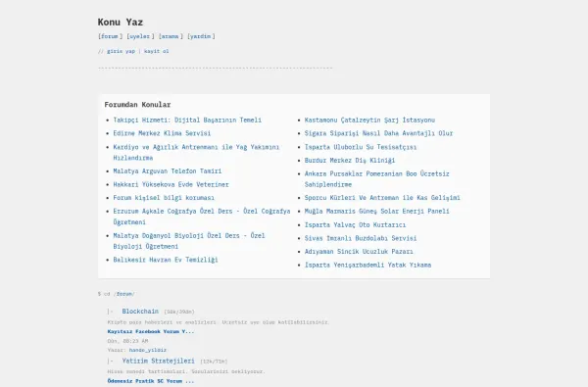588x387 pixels.
Task: Open Takipçi Hizmeti: Dijital Başarının Temeli topic
Action: point(187,120)
